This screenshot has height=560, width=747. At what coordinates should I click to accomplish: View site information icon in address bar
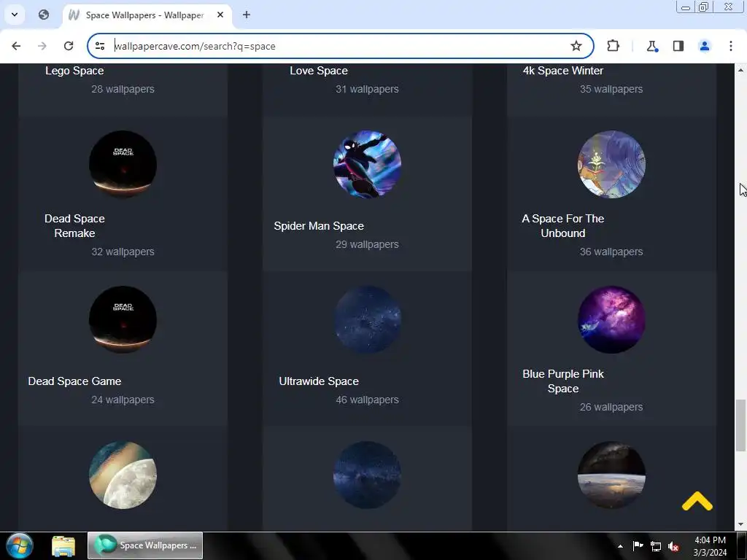(100, 46)
